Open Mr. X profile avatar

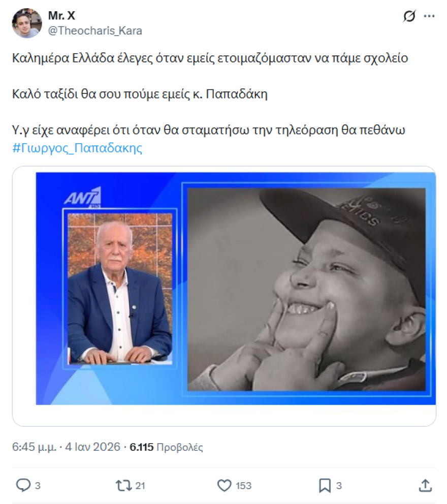[27, 23]
